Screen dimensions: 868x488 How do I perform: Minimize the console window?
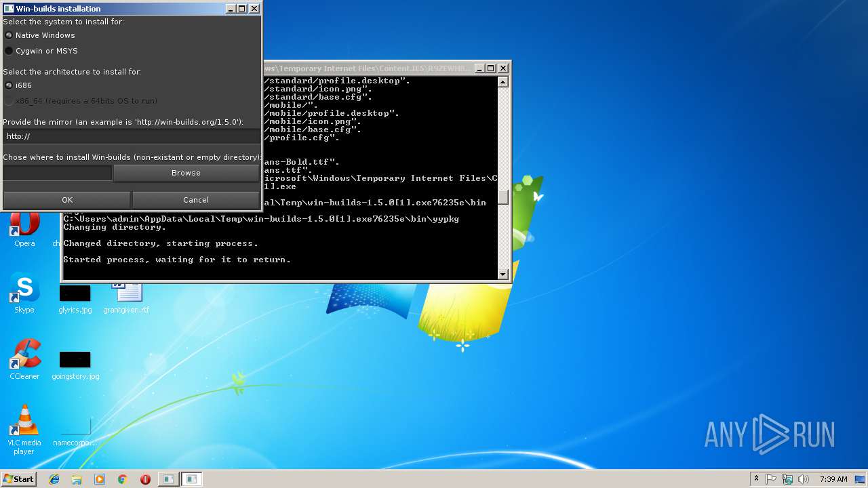pyautogui.click(x=480, y=68)
